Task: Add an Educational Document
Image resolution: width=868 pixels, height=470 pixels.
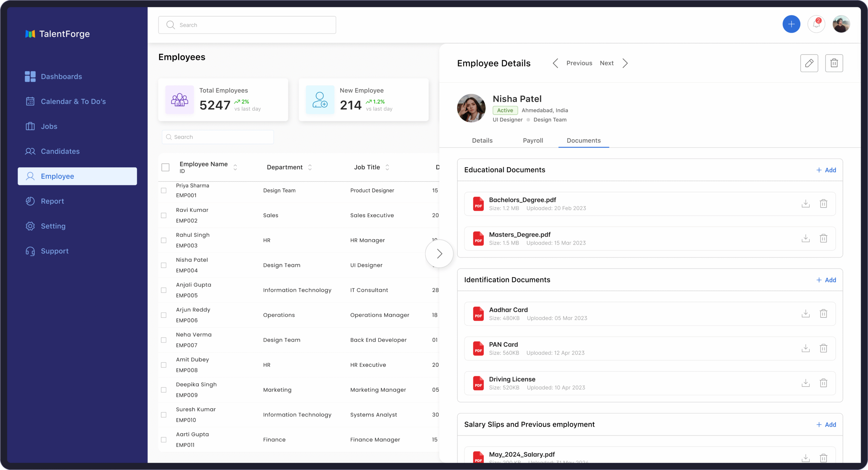Action: coord(826,170)
